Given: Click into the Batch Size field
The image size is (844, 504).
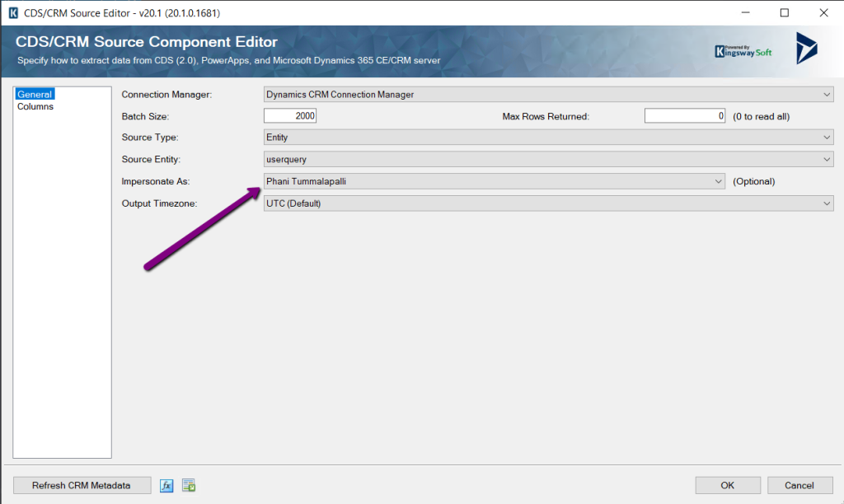Looking at the screenshot, I should pos(290,116).
